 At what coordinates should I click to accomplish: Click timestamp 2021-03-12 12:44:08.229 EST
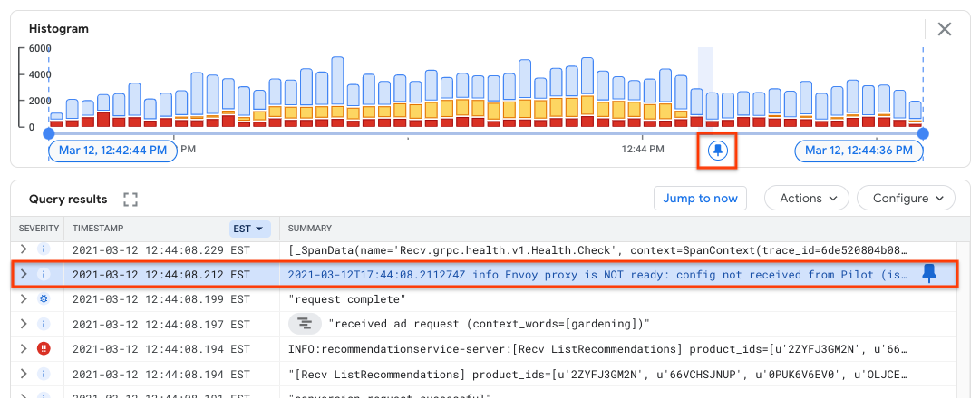click(x=160, y=249)
